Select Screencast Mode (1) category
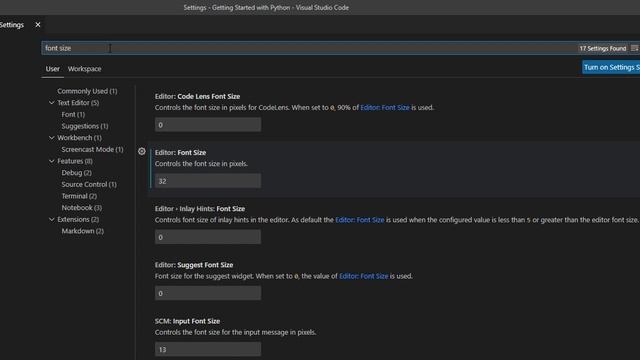The width and height of the screenshot is (640, 360). pyautogui.click(x=92, y=149)
